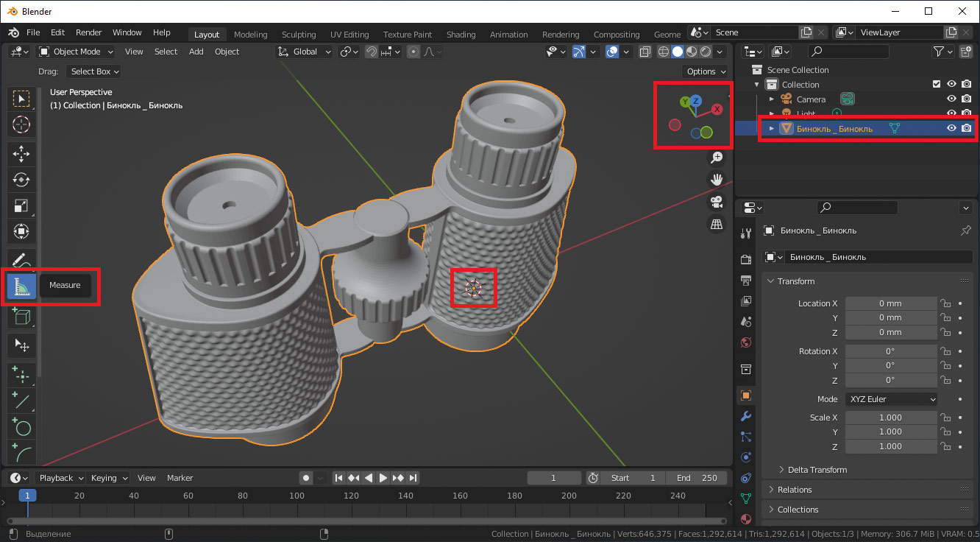Expand the Delta Transform subpanel

click(x=813, y=470)
